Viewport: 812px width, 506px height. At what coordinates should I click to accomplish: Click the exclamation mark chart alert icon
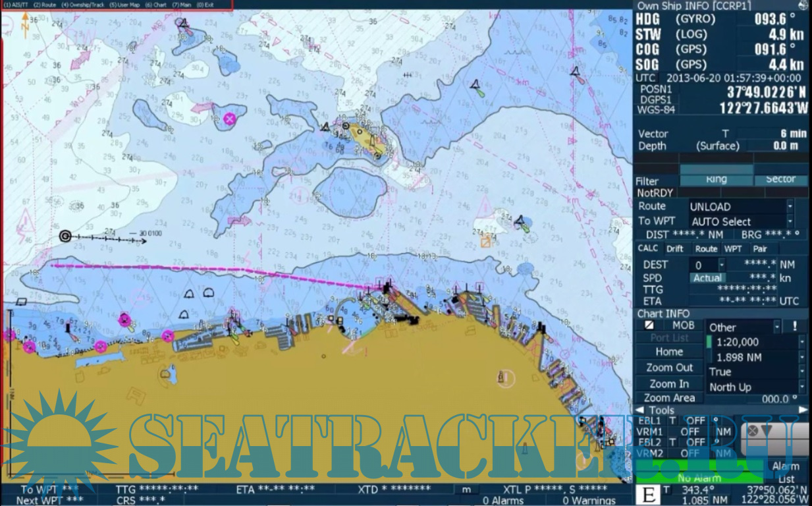796,326
